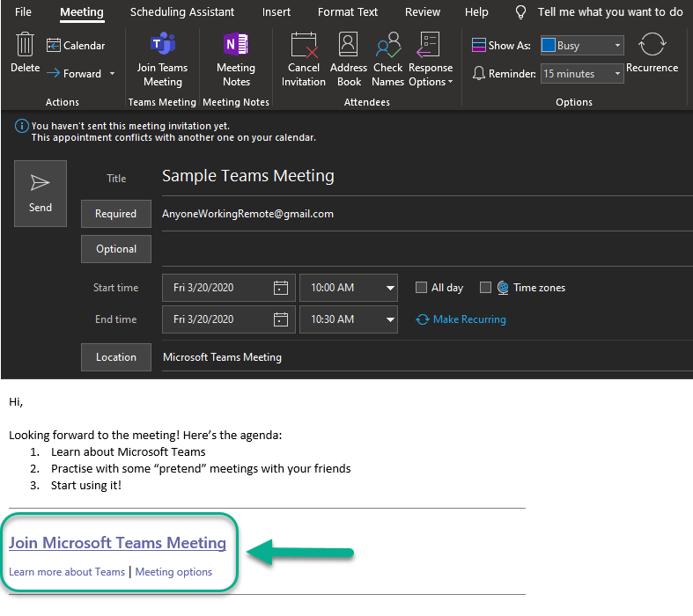The width and height of the screenshot is (693, 616).
Task: Expand the Forward dropdown arrow
Action: pyautogui.click(x=112, y=73)
